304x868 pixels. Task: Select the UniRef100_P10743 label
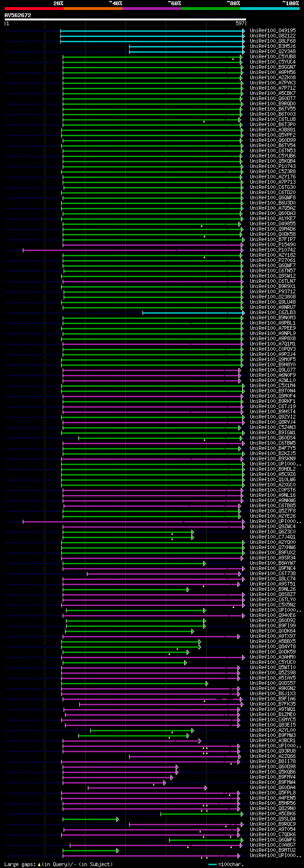(x=273, y=166)
